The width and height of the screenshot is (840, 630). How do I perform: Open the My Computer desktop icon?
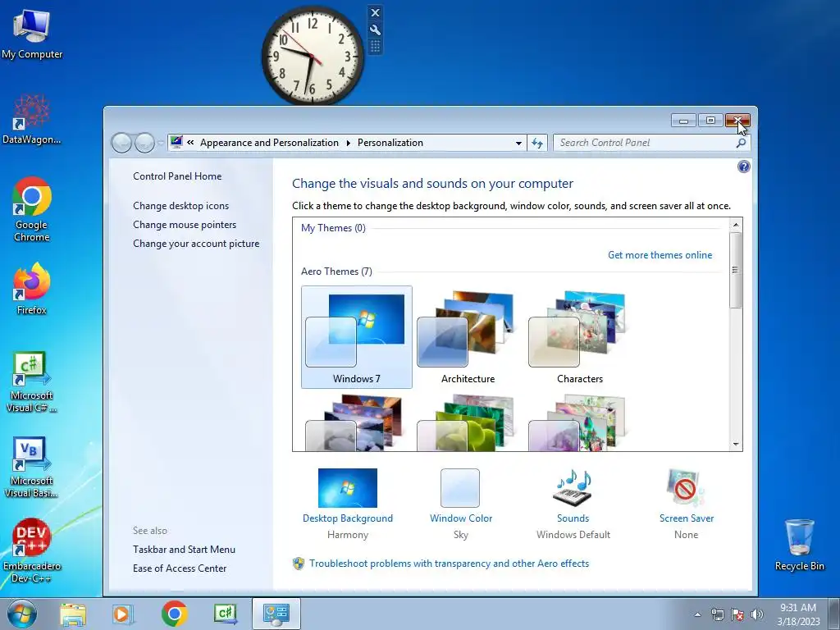(32, 34)
